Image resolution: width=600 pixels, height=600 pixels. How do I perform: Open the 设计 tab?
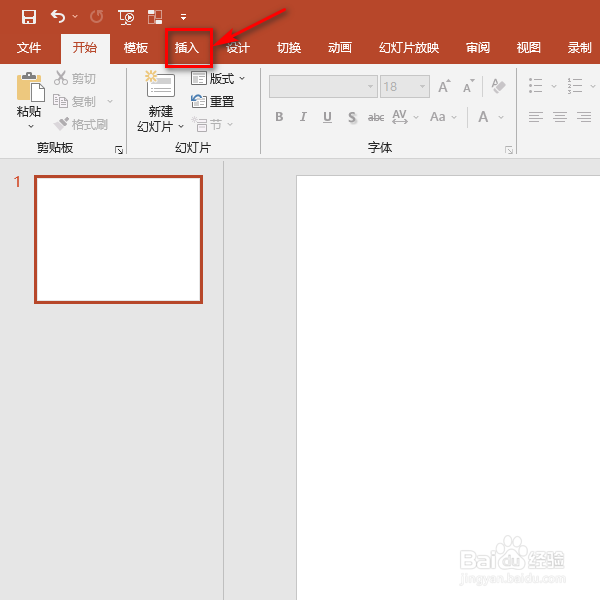click(x=238, y=48)
